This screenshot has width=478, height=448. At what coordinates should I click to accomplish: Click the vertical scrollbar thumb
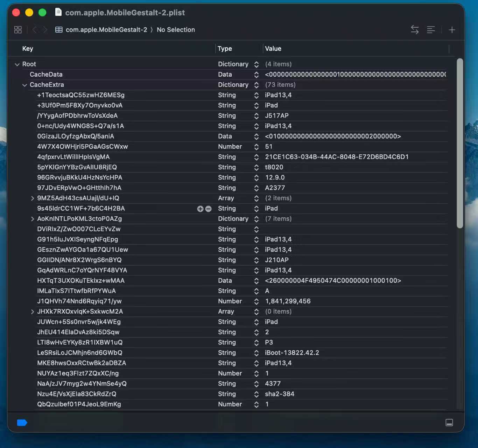tap(460, 143)
